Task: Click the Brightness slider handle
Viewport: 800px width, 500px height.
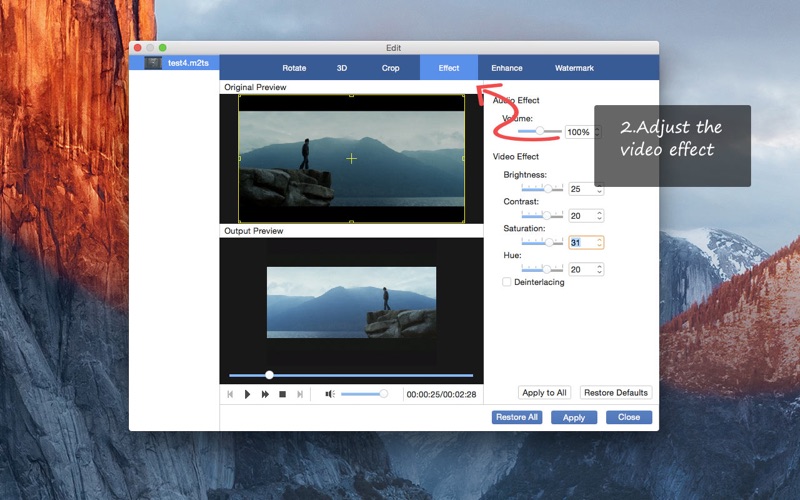Action: click(547, 188)
